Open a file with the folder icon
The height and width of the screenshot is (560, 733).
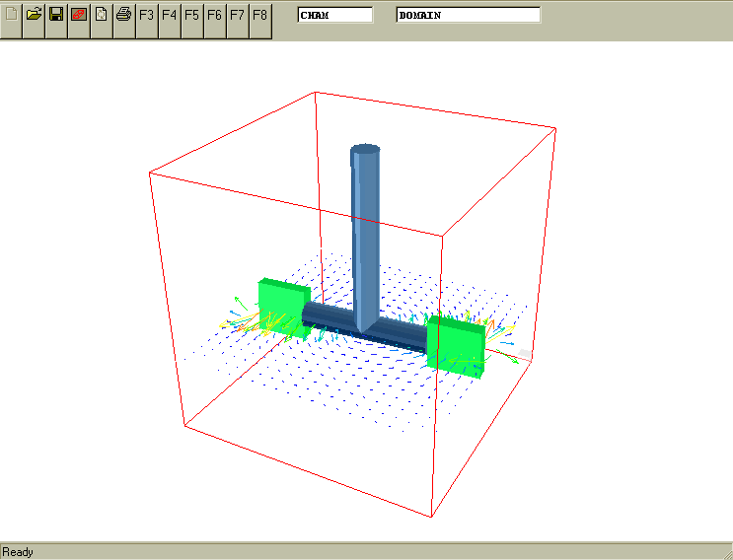[34, 15]
